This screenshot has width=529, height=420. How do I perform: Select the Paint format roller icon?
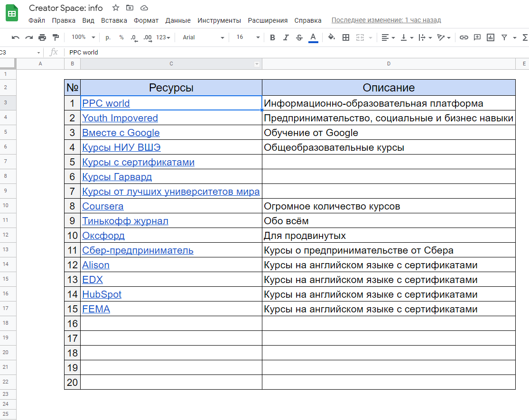coord(56,37)
